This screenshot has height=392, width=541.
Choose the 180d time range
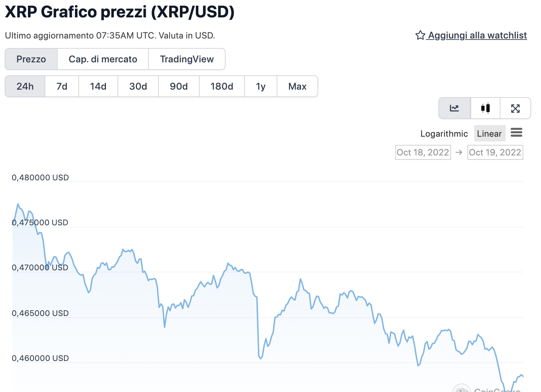(222, 86)
